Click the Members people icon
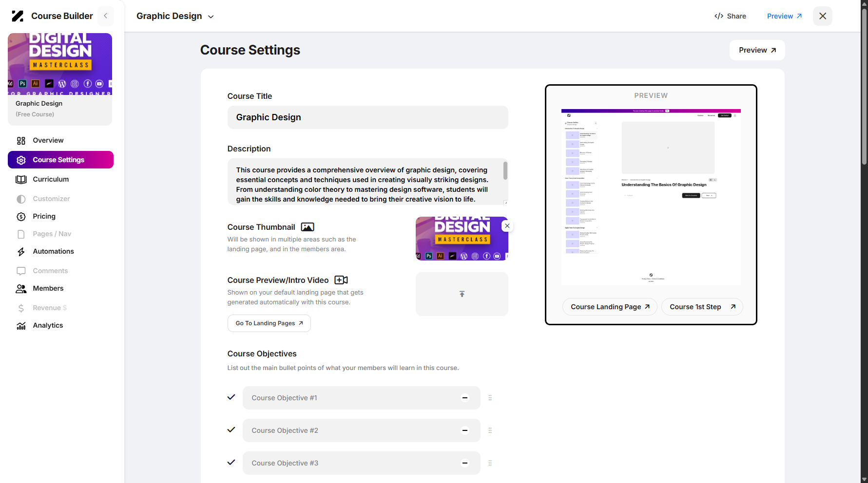This screenshot has height=483, width=868. pyautogui.click(x=21, y=289)
